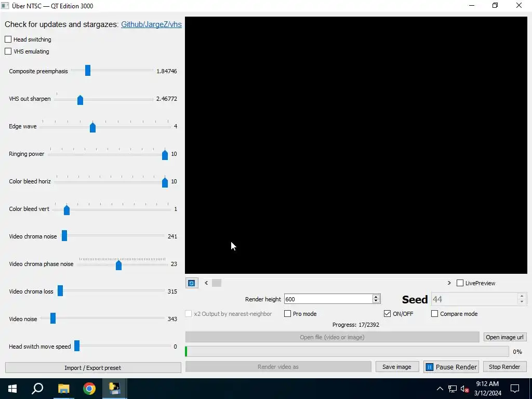
Task: Click Import / Export preset button
Action: coord(93,368)
